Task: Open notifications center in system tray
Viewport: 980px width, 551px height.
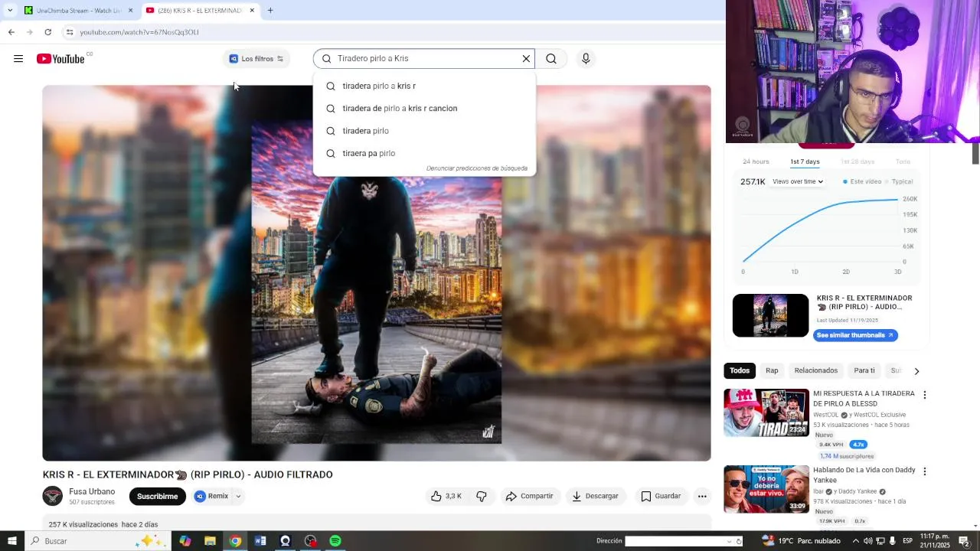Action: 965,541
